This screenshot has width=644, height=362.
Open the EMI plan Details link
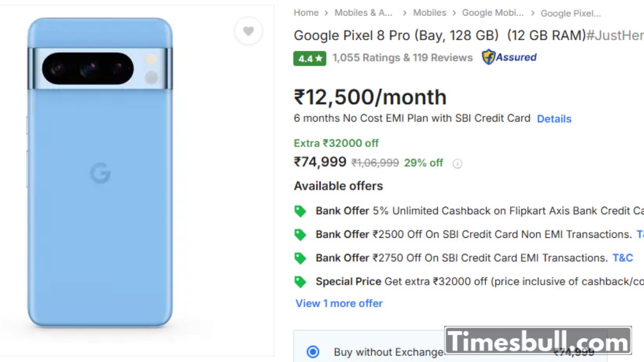(554, 119)
